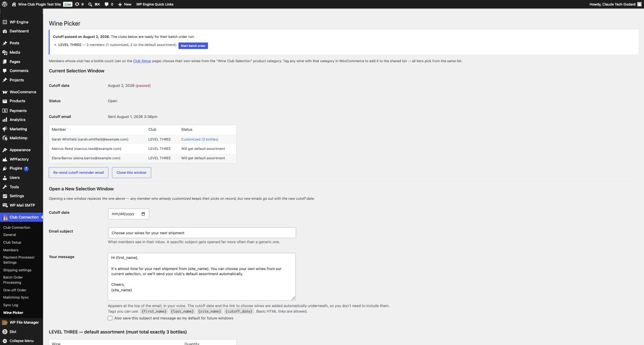The width and height of the screenshot is (644, 345).
Task: Click the WooCommerce sidebar icon
Action: [5, 92]
